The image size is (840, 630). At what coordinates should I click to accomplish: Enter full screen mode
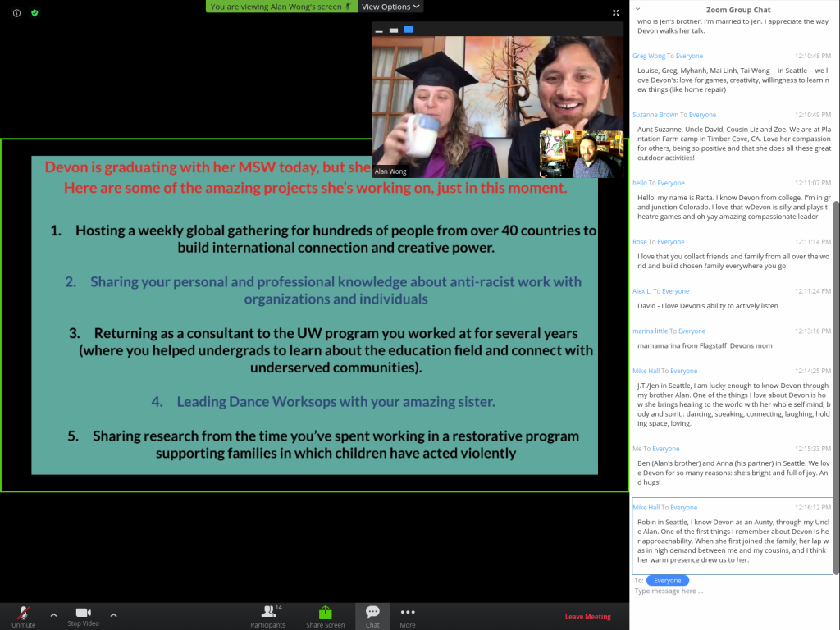tap(616, 13)
